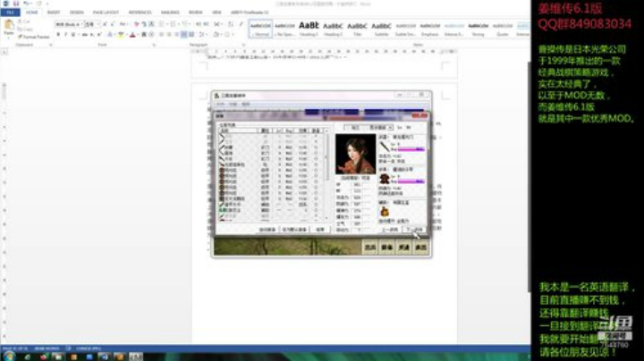Clear all formatting from selection
644x361 pixels.
click(x=136, y=24)
